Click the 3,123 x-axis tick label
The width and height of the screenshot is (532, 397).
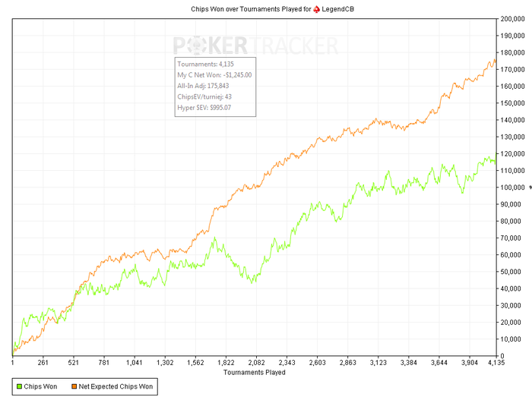[x=378, y=363]
